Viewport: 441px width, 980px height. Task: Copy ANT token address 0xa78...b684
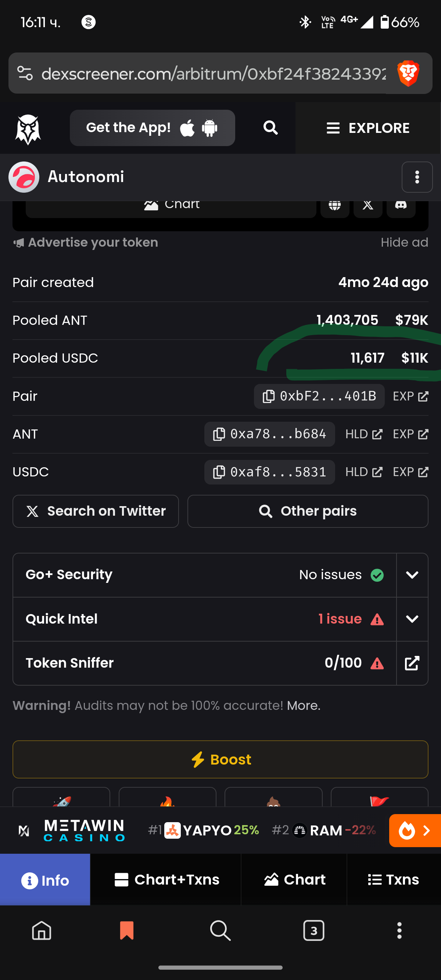[x=269, y=434]
